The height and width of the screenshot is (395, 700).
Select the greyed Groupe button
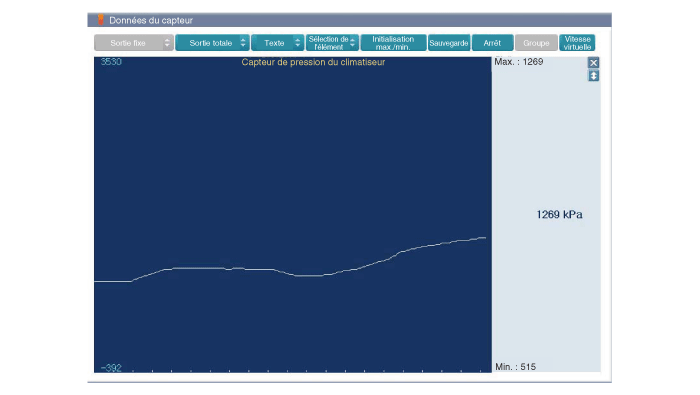(536, 43)
